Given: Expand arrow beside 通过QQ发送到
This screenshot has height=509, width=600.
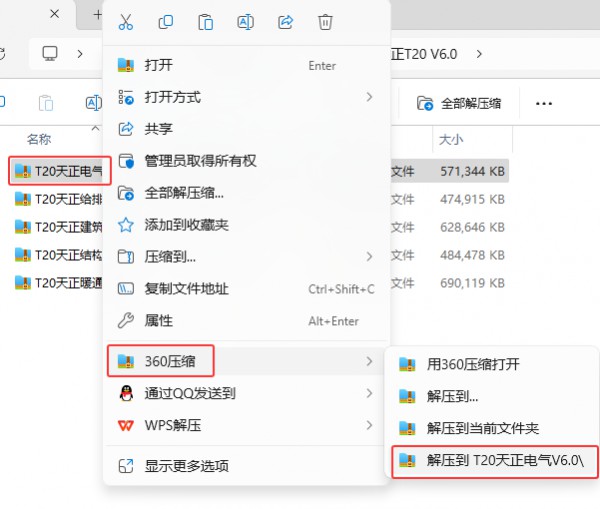Looking at the screenshot, I should [x=369, y=393].
